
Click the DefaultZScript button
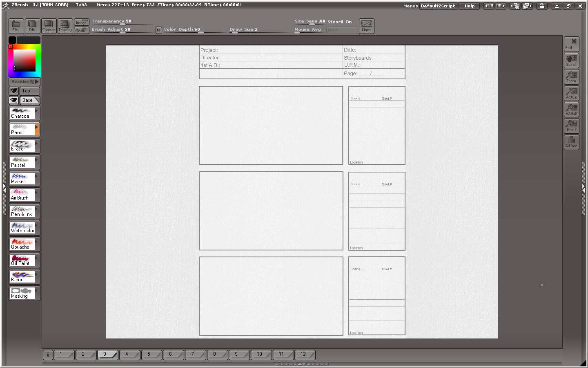[438, 6]
